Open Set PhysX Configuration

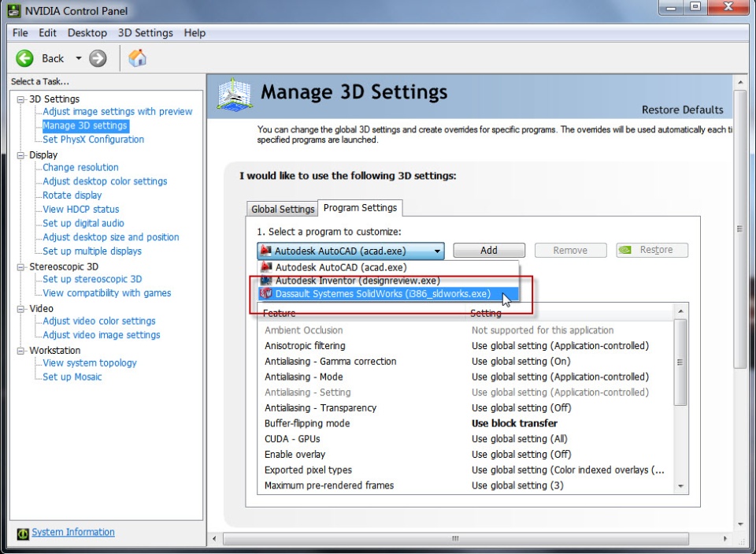94,139
